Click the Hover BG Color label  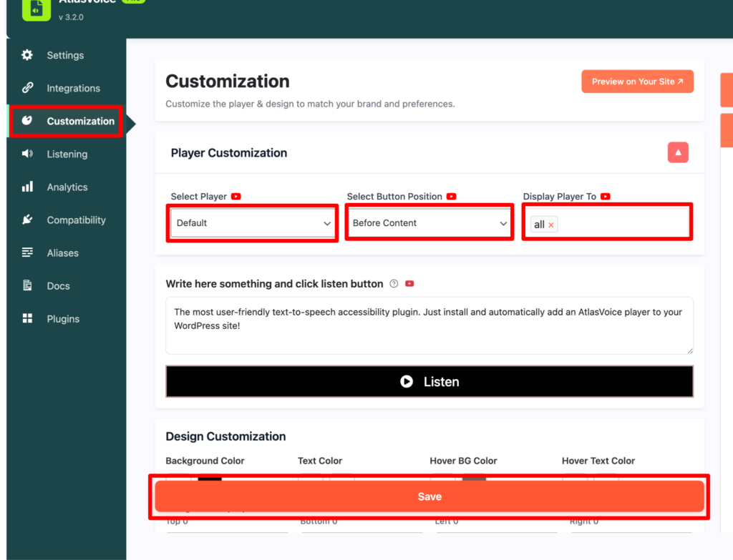click(x=463, y=461)
